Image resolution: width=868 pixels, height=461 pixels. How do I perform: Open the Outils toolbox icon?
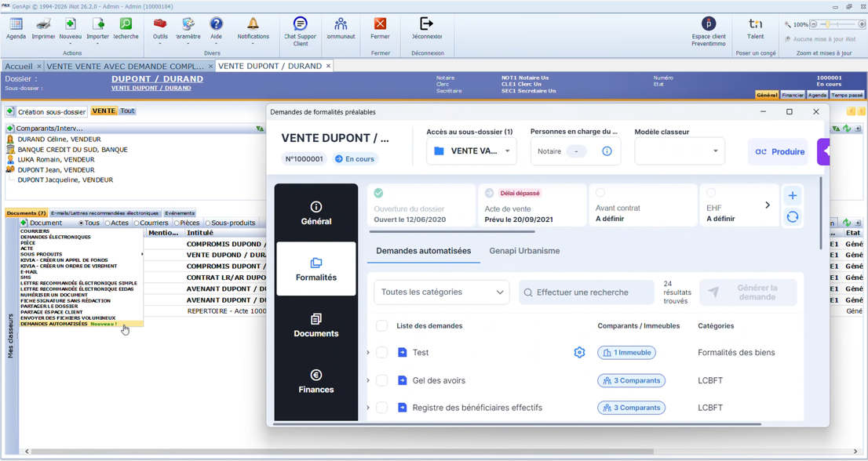click(x=160, y=24)
